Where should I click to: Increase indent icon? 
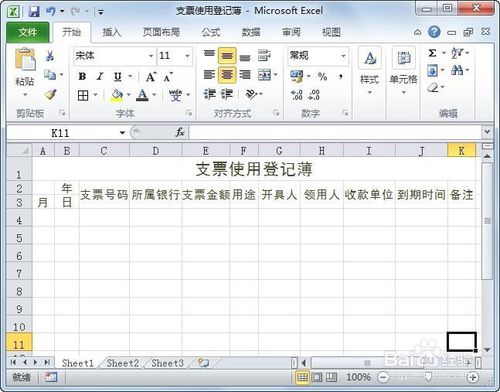tap(227, 94)
